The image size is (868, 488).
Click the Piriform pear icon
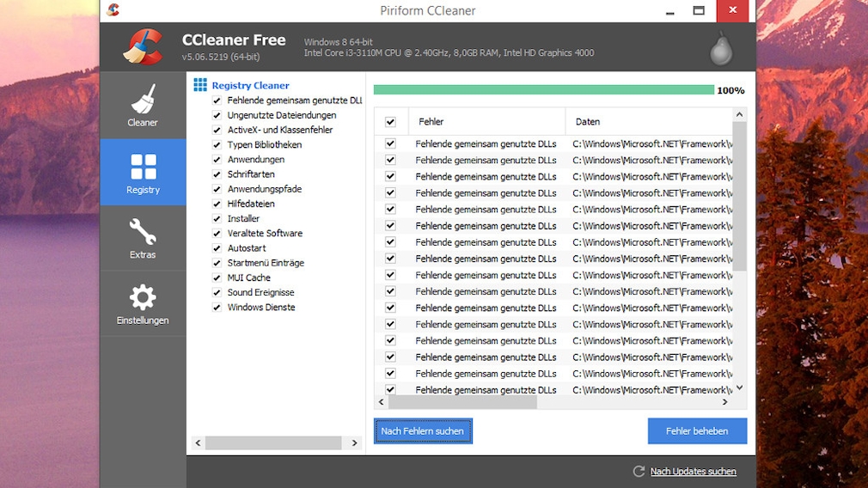[720, 49]
